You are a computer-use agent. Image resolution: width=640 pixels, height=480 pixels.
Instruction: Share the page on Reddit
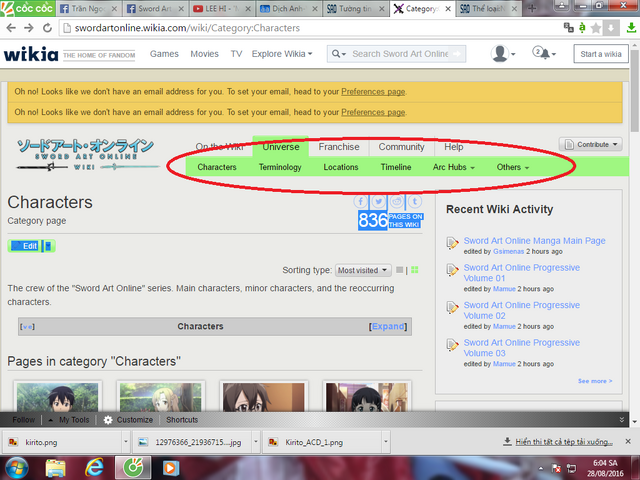tap(396, 201)
